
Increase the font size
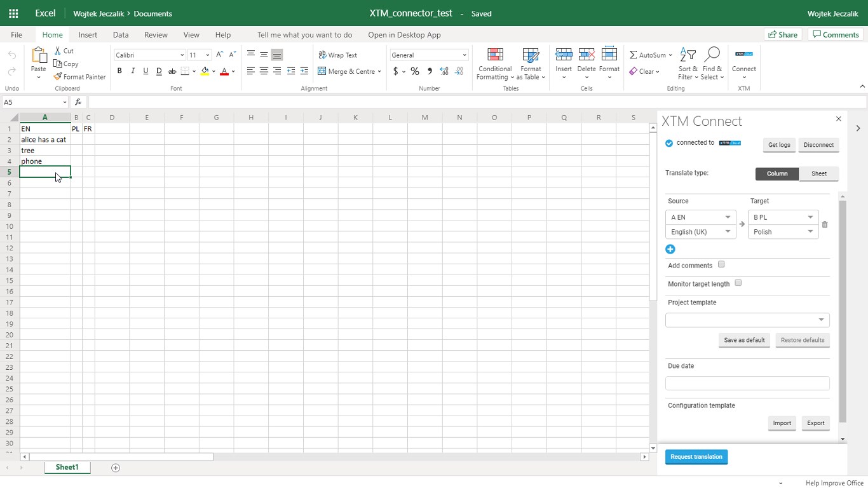pyautogui.click(x=219, y=55)
